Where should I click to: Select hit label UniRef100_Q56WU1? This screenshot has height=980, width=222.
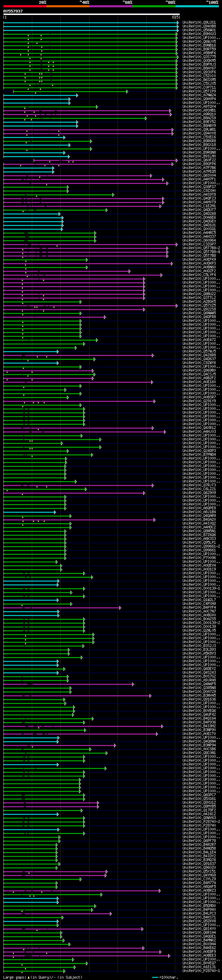(x=199, y=30)
